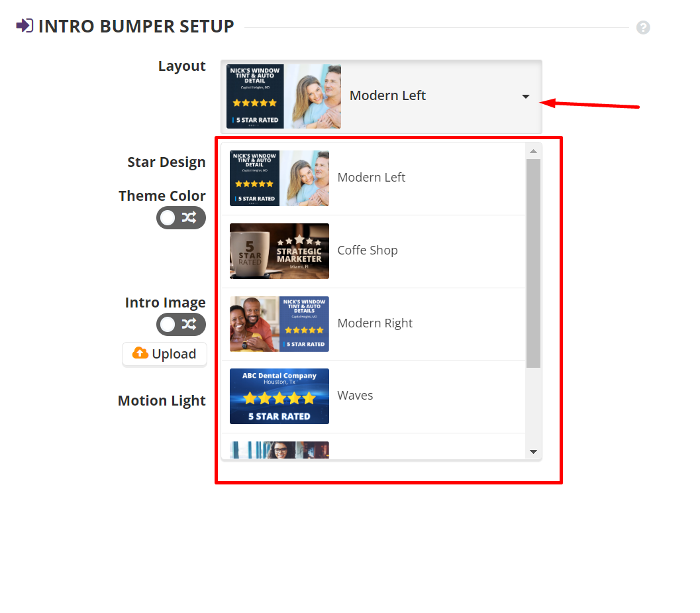Select the Waves layout option
The image size is (700, 613).
[x=374, y=396]
